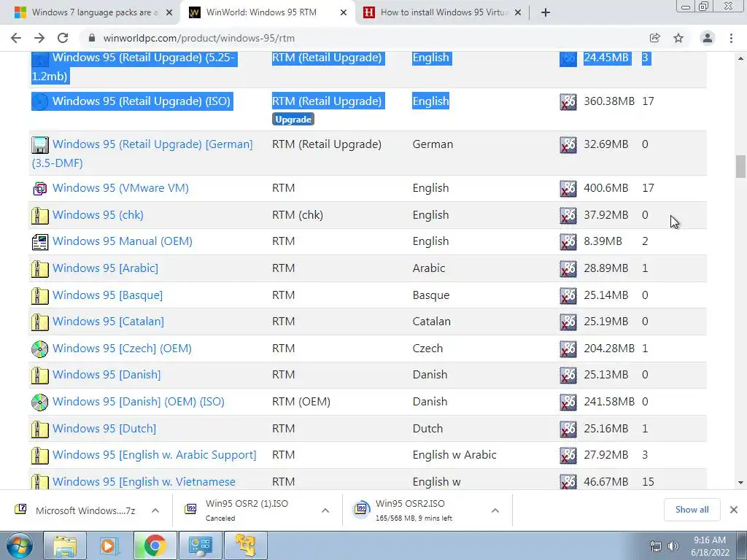Open the zip folders taskbar icon

coord(245,545)
